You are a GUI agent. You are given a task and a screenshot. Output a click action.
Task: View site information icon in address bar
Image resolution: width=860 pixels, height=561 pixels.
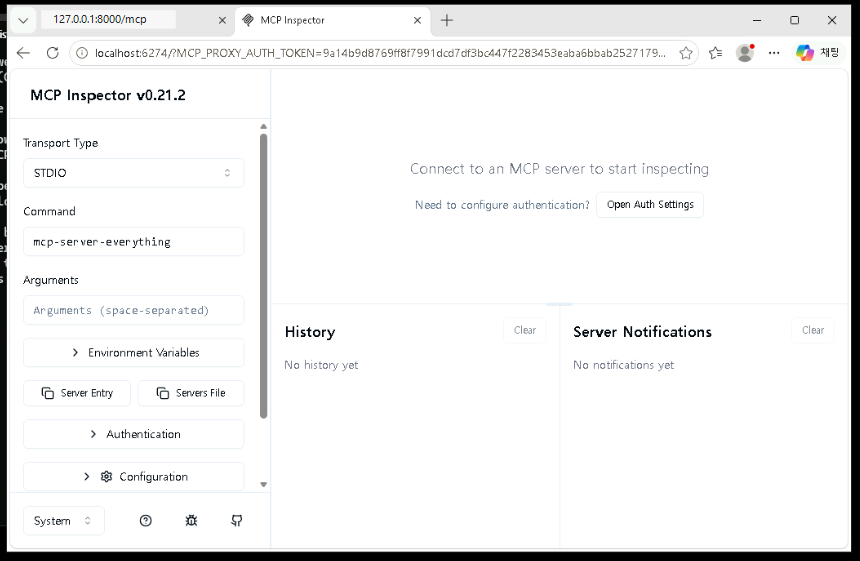[x=82, y=53]
